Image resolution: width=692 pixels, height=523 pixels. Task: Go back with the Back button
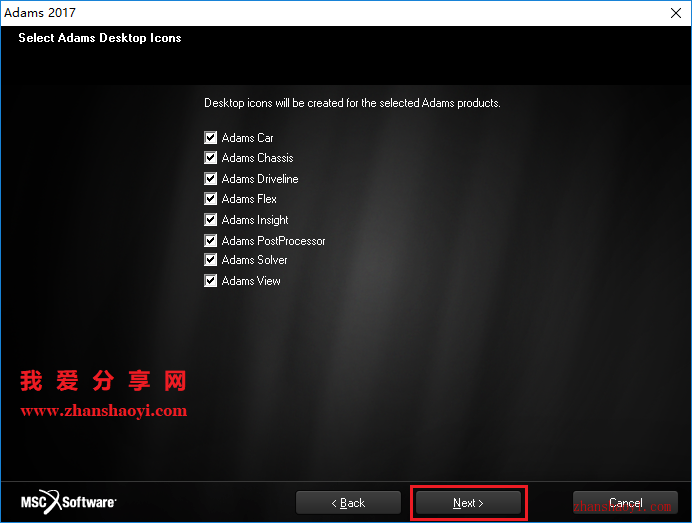pyautogui.click(x=348, y=503)
